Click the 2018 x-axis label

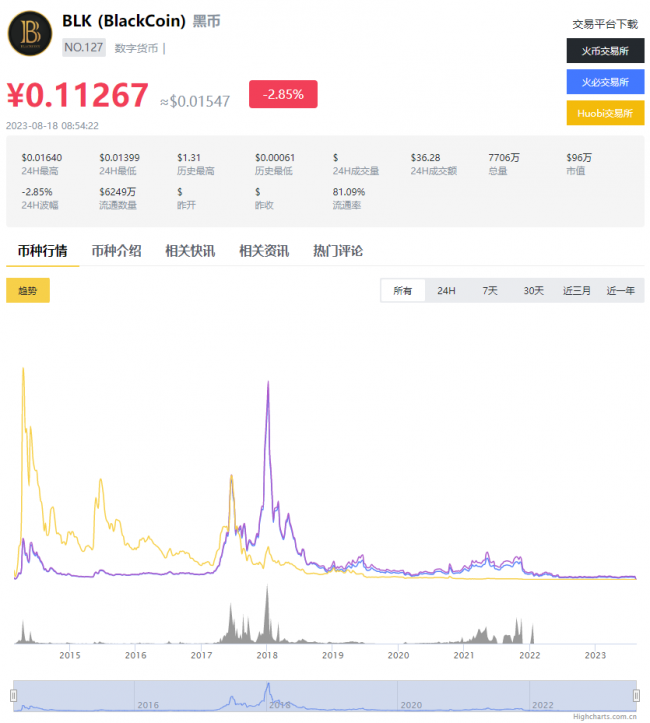tap(267, 655)
